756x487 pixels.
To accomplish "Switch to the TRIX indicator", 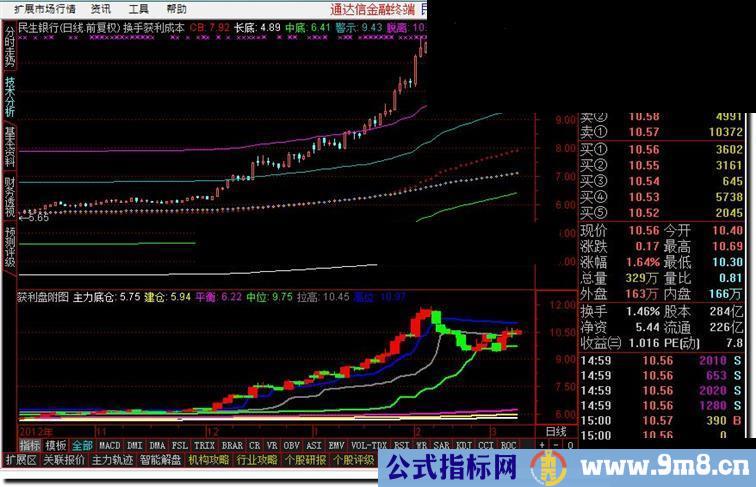I will point(204,445).
